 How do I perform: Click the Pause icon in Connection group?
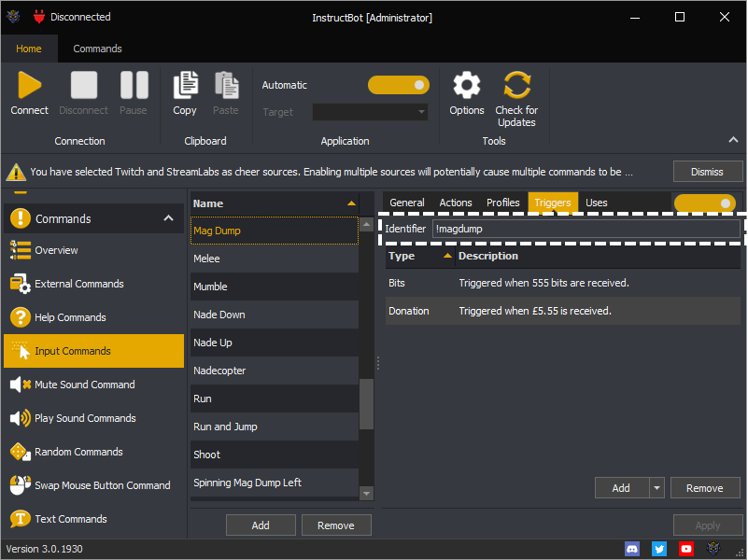click(134, 85)
